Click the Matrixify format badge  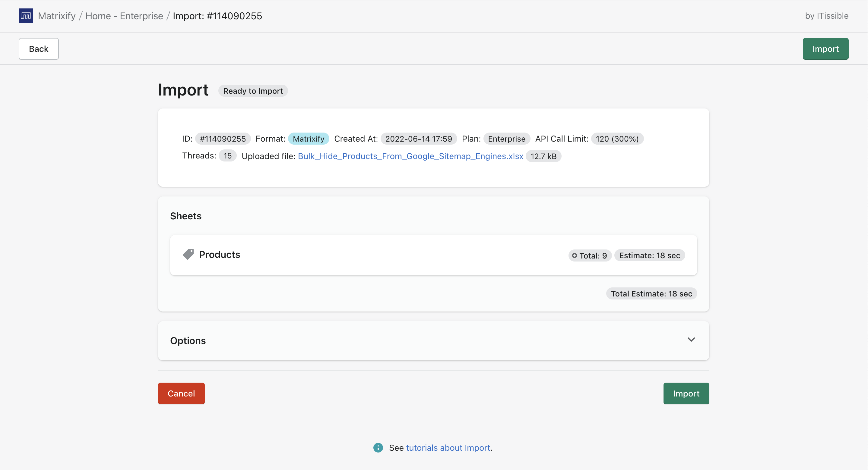point(309,138)
